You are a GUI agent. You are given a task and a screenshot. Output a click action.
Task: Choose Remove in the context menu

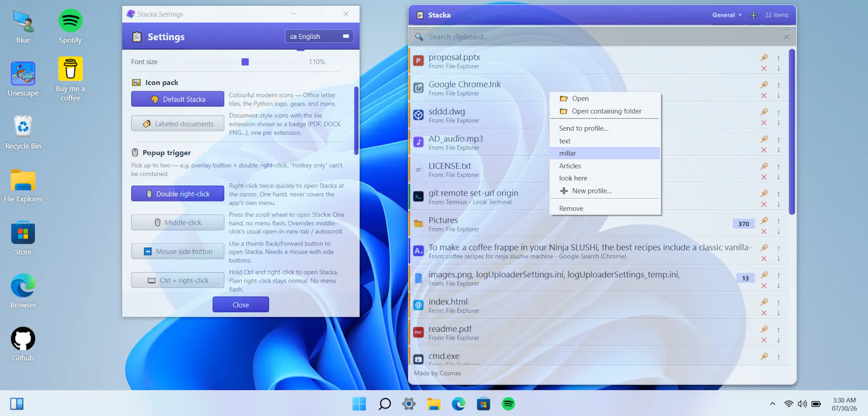[605, 208]
